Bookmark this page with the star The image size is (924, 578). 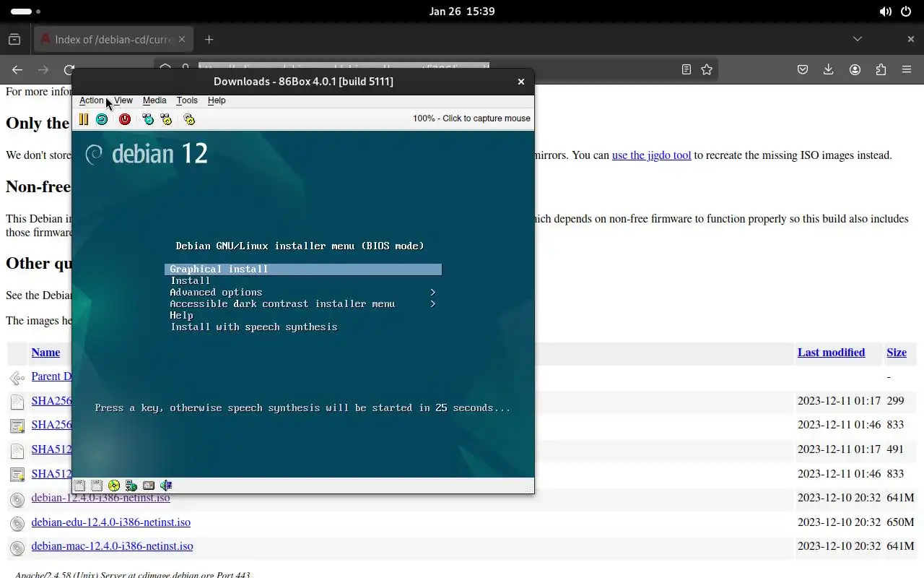pyautogui.click(x=707, y=69)
